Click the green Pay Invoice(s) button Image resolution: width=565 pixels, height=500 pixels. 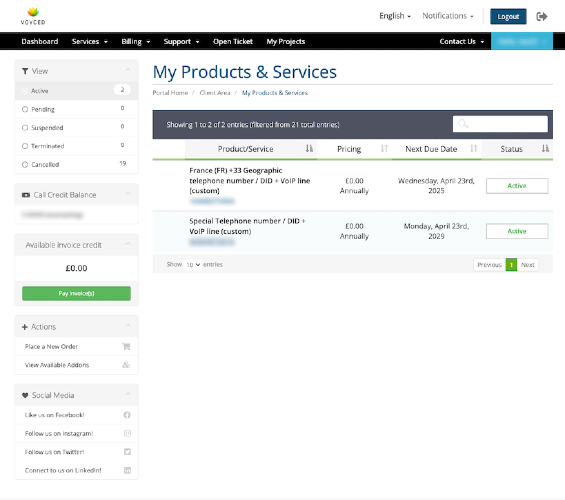pyautogui.click(x=76, y=293)
